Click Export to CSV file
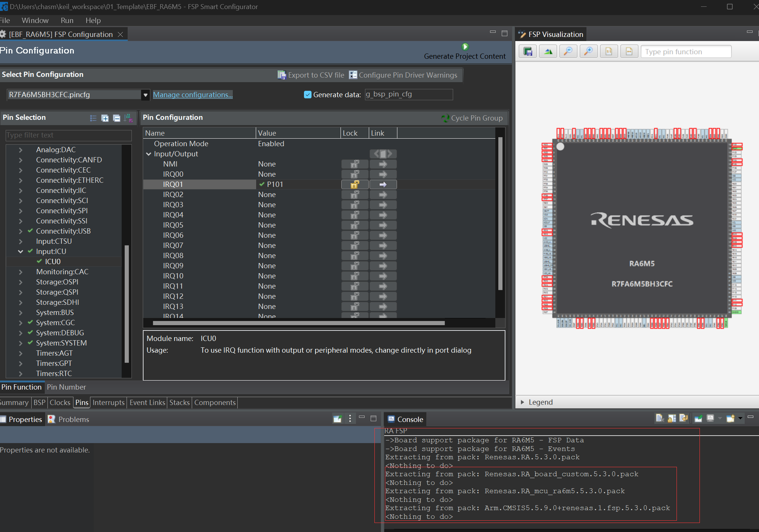The width and height of the screenshot is (759, 532). click(x=311, y=75)
